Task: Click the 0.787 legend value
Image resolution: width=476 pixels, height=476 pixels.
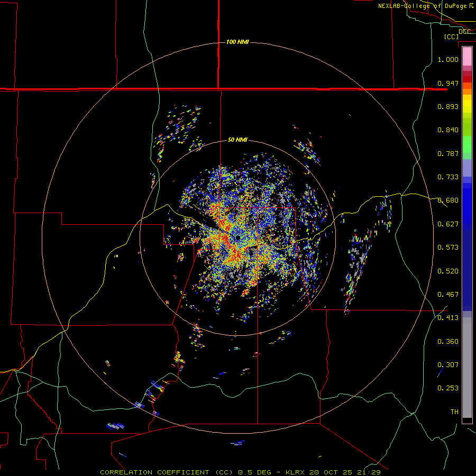Action: tap(448, 153)
